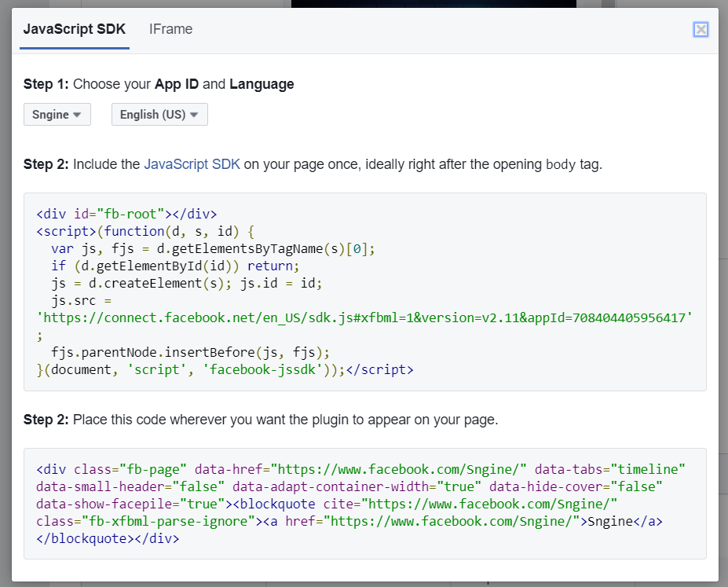The width and height of the screenshot is (728, 587).
Task: Click the <div id="fb-root"> code line
Action: point(126,214)
